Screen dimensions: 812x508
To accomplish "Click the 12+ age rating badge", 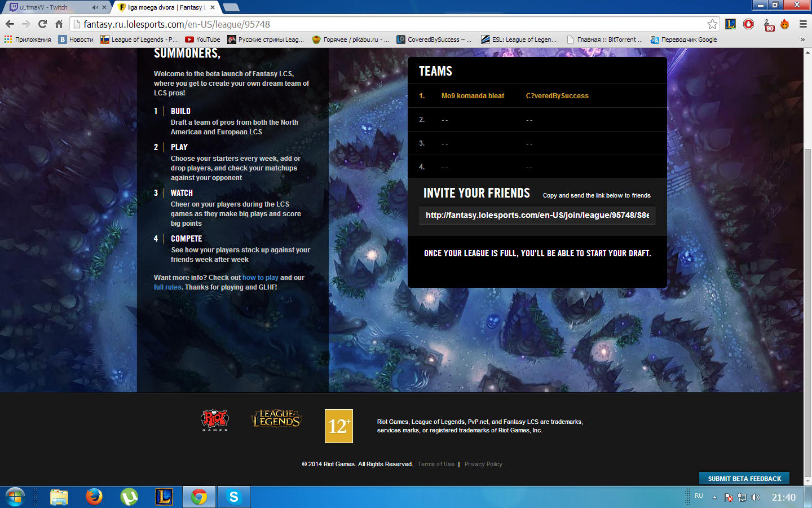I will point(339,426).
